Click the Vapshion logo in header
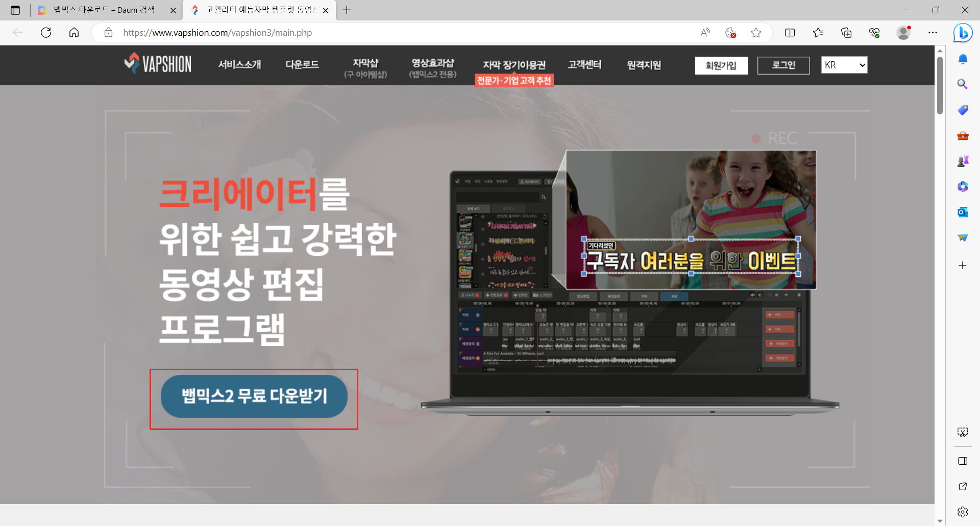This screenshot has width=980, height=526. [158, 64]
